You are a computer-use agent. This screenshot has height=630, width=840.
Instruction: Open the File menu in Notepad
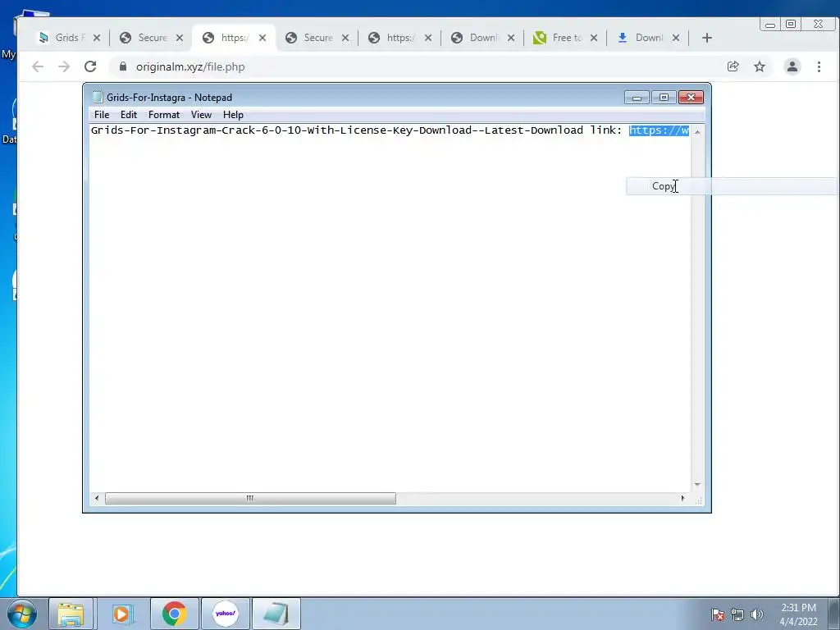pos(101,115)
